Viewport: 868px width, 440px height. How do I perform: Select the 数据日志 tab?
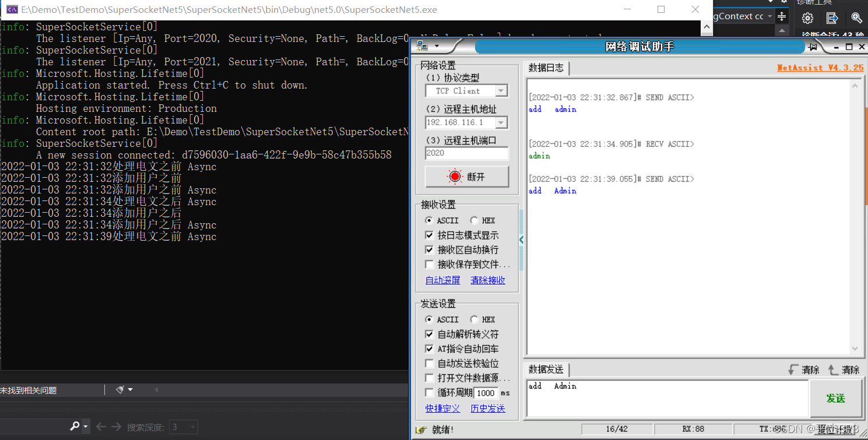546,68
